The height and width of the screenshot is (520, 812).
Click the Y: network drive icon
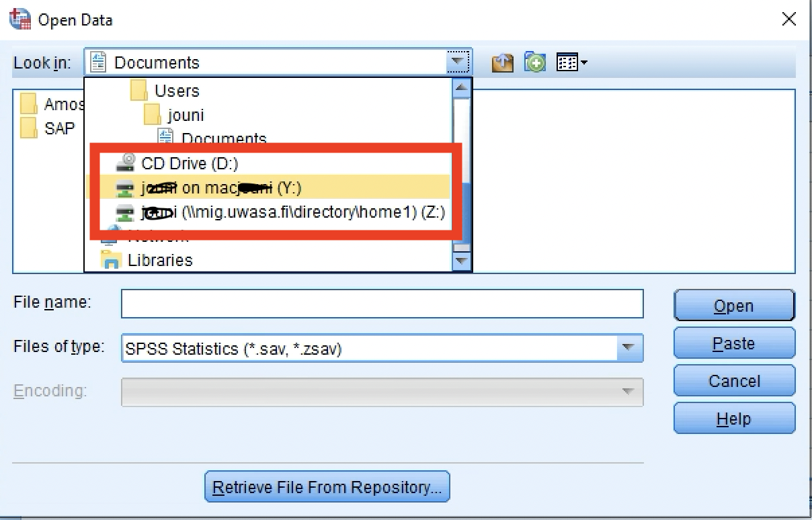pyautogui.click(x=126, y=188)
